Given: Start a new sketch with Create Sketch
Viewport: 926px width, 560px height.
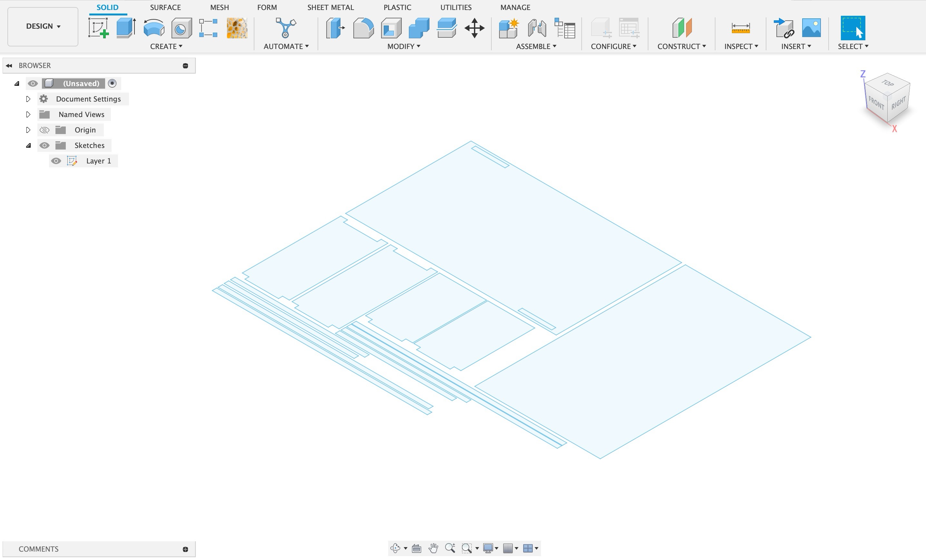Looking at the screenshot, I should pyautogui.click(x=98, y=28).
